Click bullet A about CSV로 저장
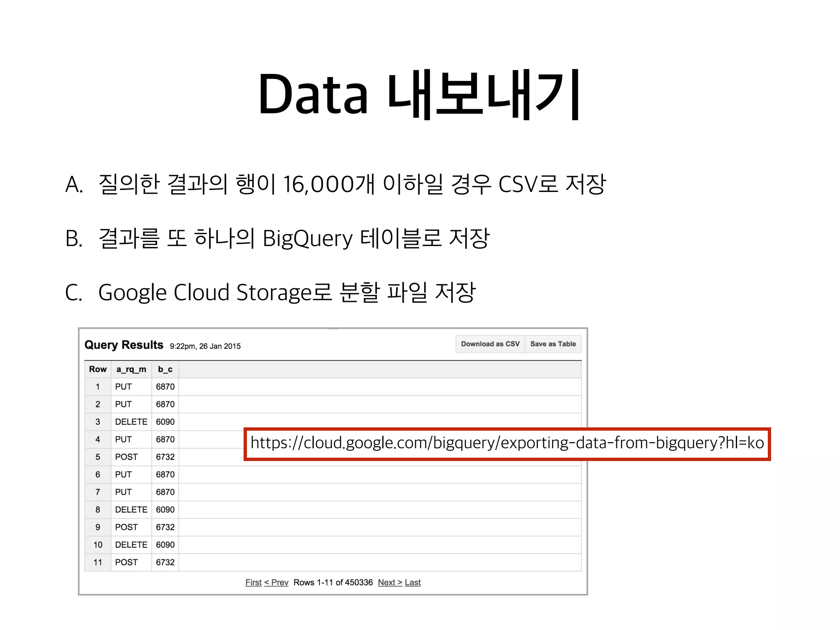Image resolution: width=840 pixels, height=630 pixels. 336,184
